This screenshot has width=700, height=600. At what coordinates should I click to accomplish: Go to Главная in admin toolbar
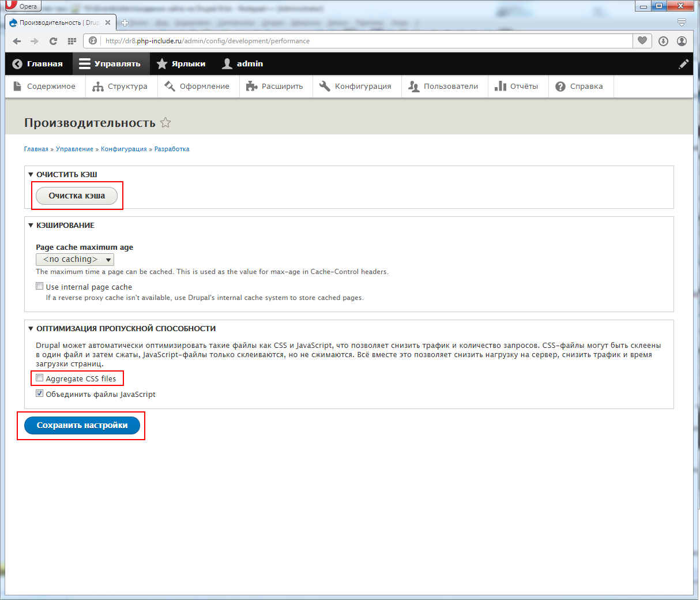[x=38, y=63]
